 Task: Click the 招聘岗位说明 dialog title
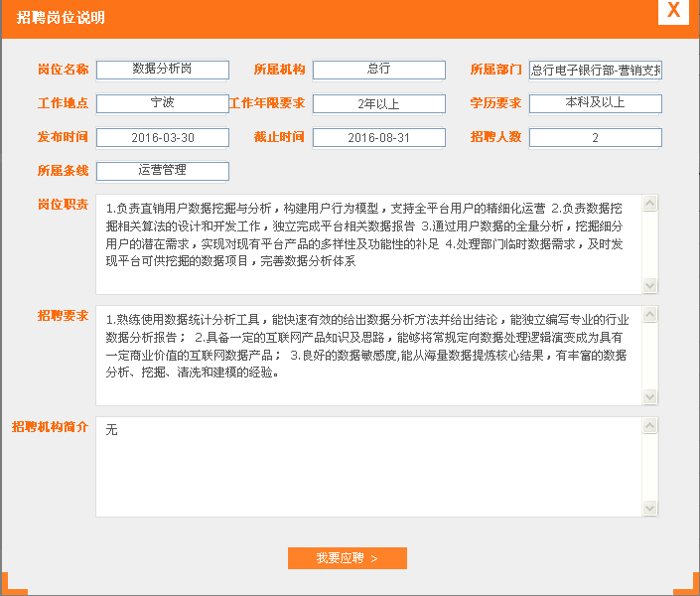click(x=62, y=18)
